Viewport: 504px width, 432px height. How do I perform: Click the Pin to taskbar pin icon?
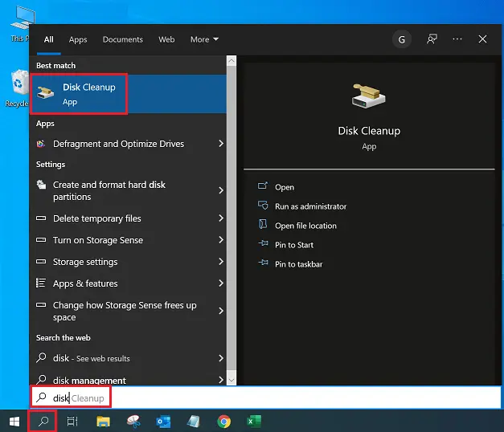[x=263, y=263]
